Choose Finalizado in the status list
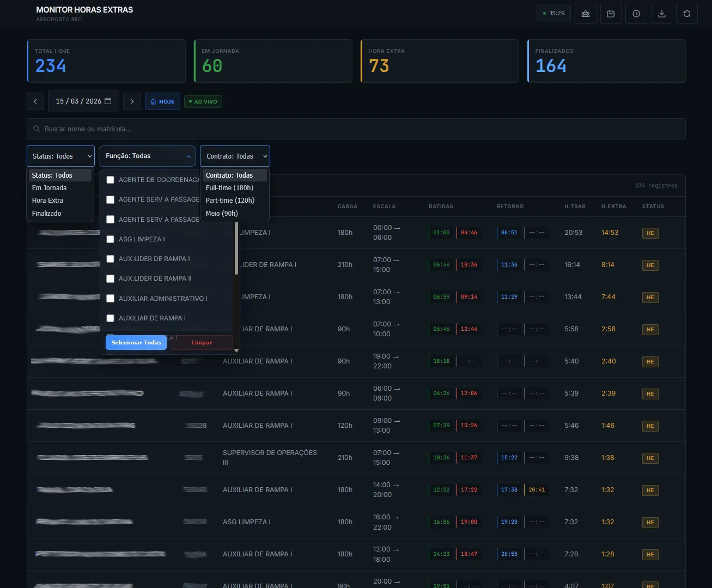This screenshot has height=588, width=712. point(60,214)
